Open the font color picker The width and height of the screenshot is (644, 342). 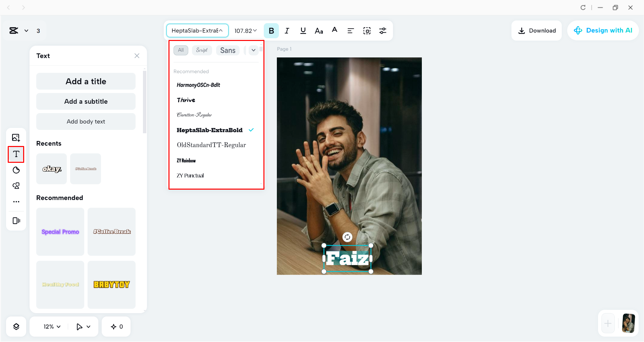pos(334,31)
